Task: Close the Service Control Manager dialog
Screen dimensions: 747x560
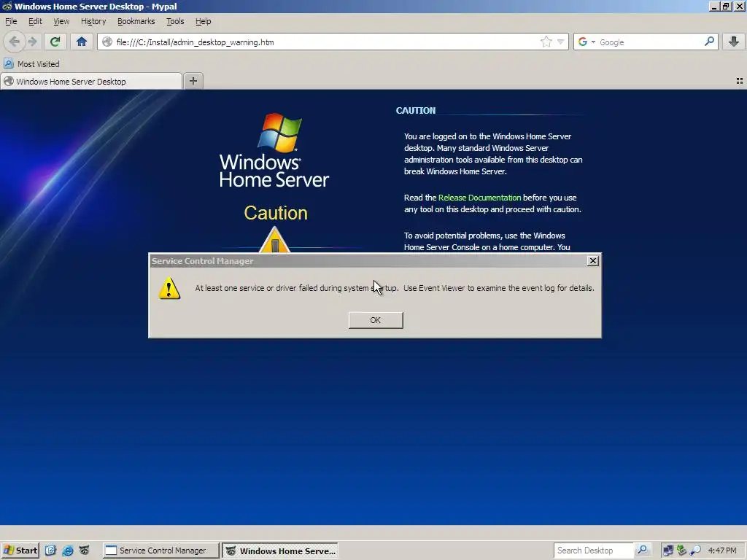Action: pos(592,261)
